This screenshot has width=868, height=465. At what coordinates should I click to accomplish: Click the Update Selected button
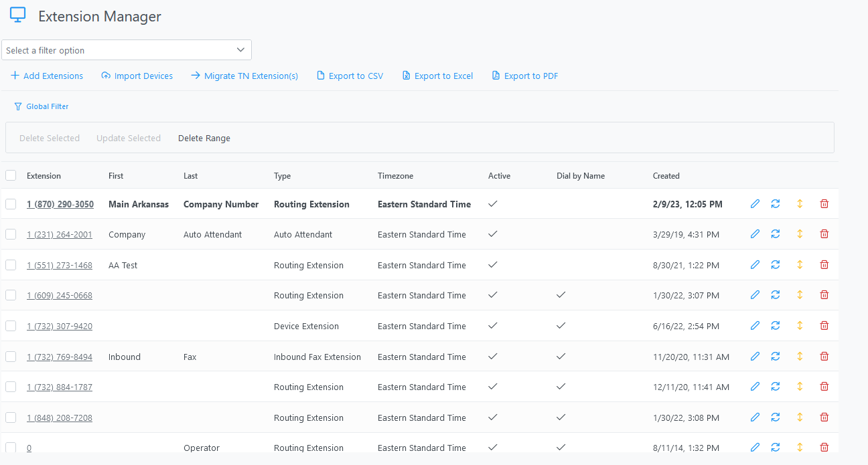click(129, 138)
